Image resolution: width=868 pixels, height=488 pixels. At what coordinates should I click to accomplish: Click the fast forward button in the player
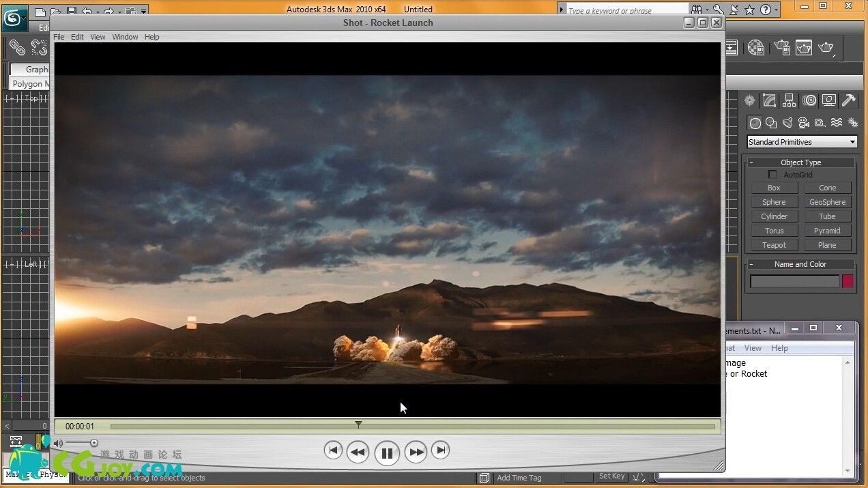pos(416,452)
